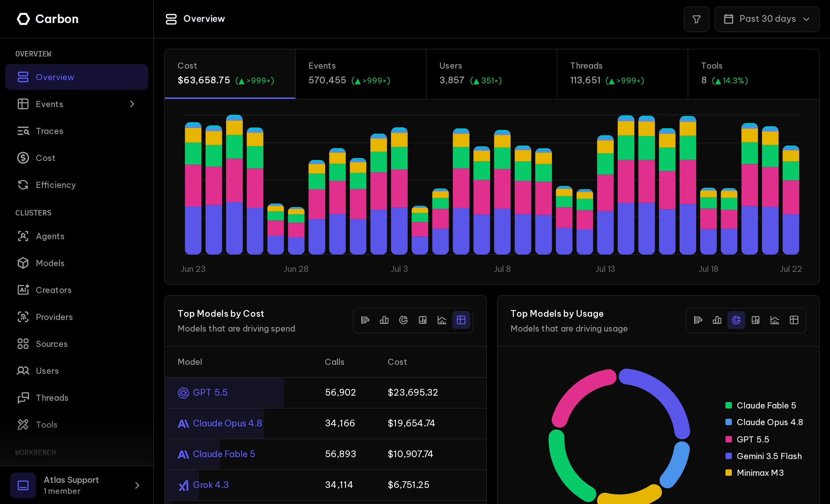Click the Efficiency refresh-arrows icon

point(23,185)
